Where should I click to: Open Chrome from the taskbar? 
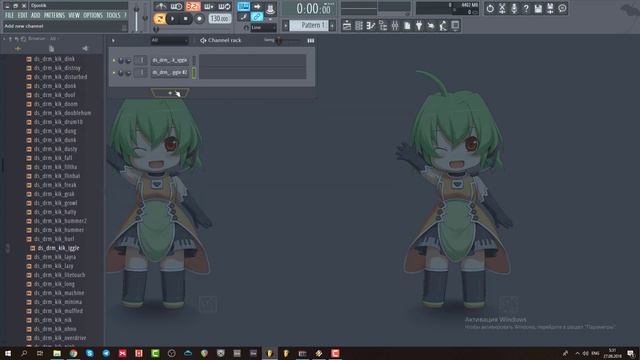point(73,353)
